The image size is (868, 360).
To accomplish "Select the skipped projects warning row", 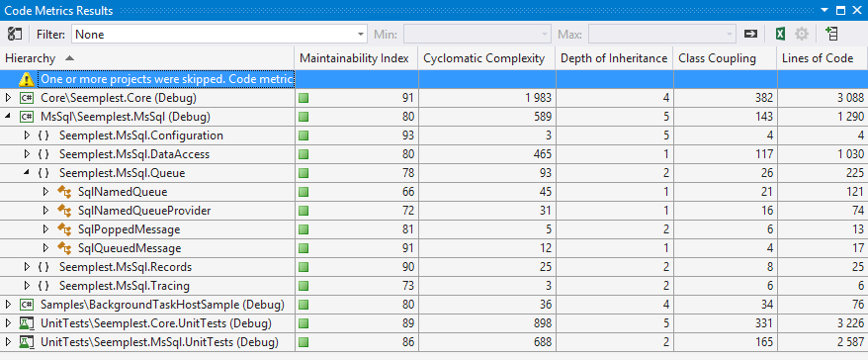I will coord(434,79).
